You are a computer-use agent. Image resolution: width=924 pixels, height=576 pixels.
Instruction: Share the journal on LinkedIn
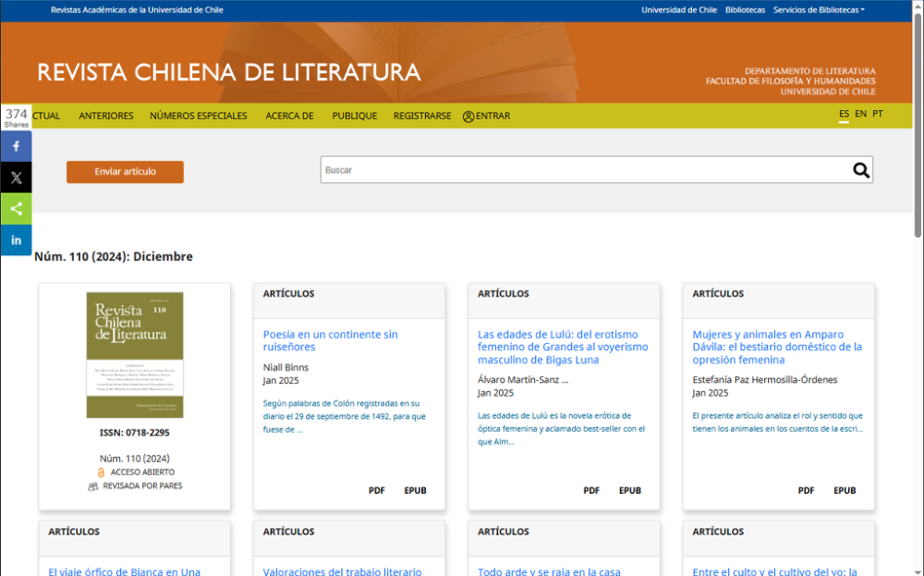pos(16,239)
